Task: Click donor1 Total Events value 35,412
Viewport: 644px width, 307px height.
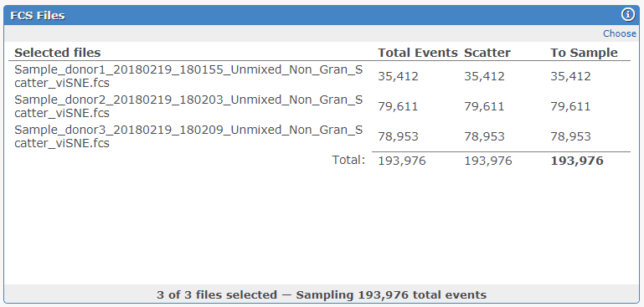Action: (x=398, y=76)
